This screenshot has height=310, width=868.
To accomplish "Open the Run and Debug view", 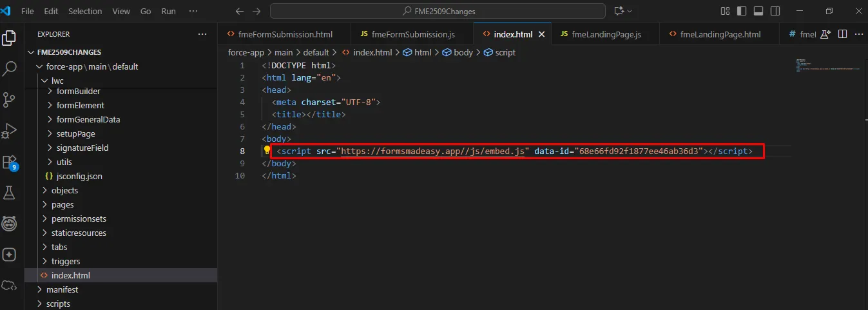I will [10, 130].
